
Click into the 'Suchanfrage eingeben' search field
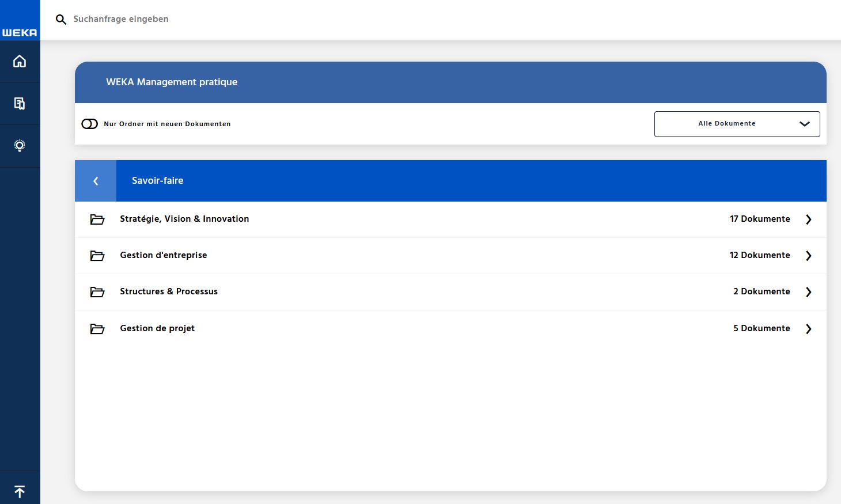tap(230, 19)
